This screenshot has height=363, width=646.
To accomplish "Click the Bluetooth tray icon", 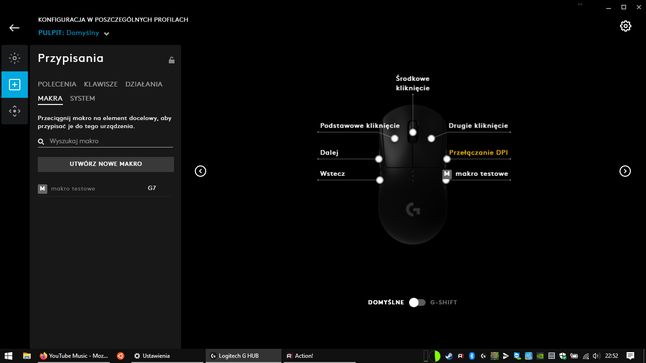I will [x=472, y=356].
